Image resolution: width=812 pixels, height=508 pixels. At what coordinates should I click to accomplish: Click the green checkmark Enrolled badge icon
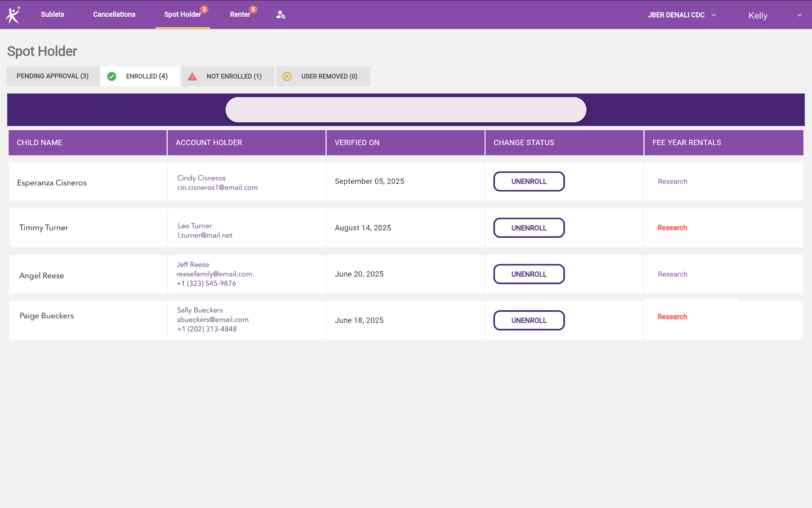click(112, 76)
